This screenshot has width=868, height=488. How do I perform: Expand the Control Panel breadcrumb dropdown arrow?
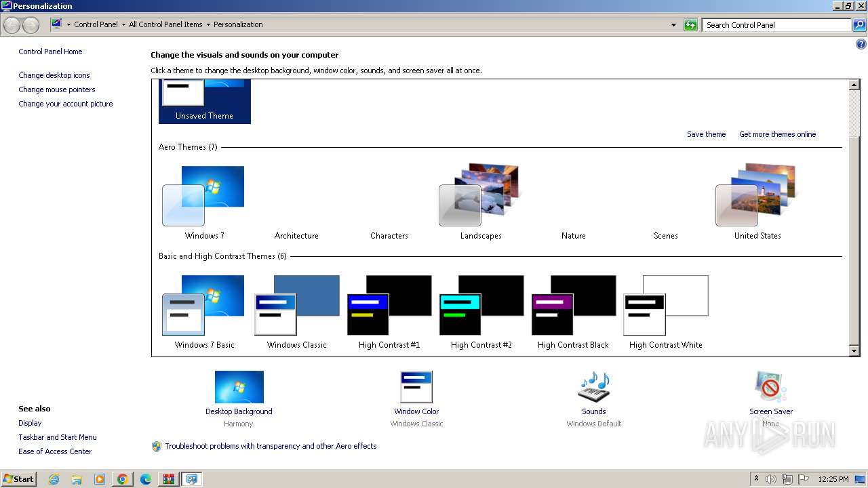(123, 25)
